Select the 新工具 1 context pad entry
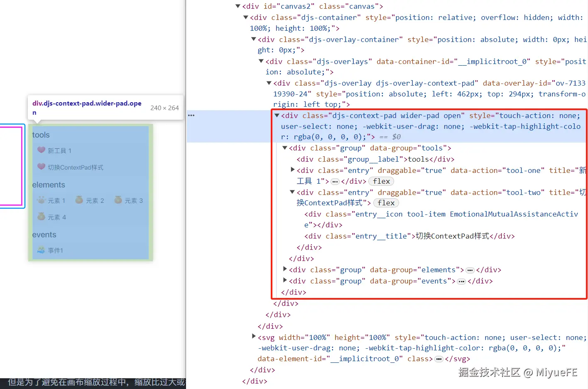 [x=54, y=150]
